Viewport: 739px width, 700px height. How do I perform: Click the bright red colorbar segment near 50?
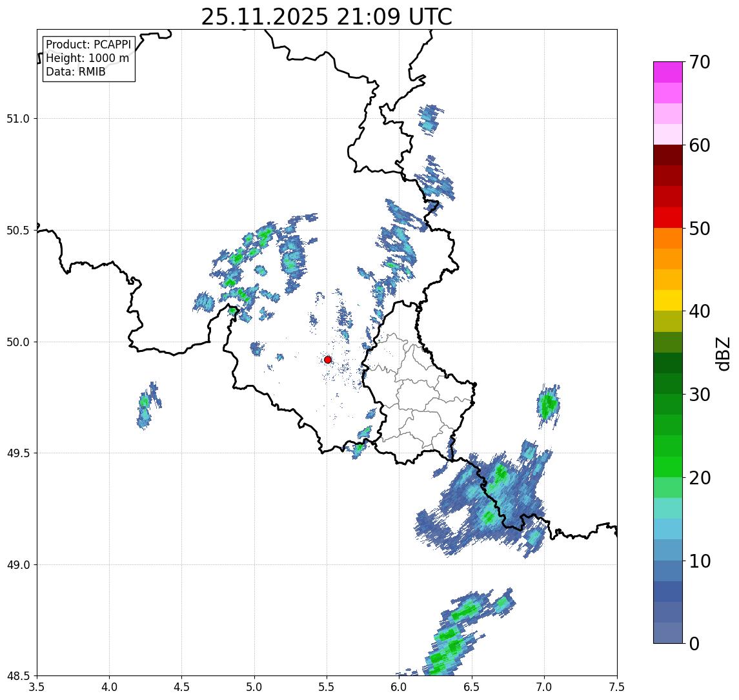point(668,218)
